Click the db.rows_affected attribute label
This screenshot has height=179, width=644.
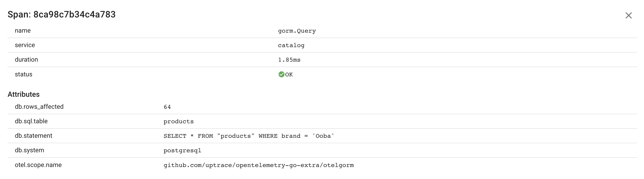point(39,107)
